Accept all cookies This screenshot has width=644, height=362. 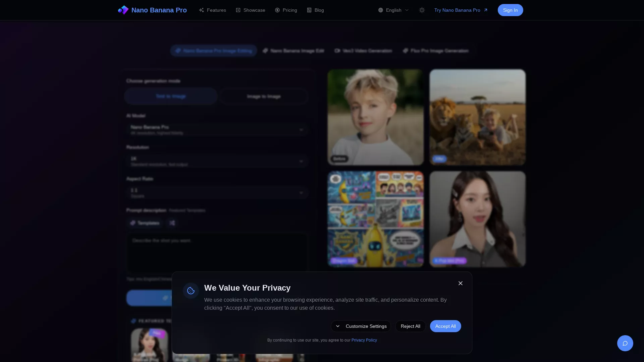tap(445, 326)
